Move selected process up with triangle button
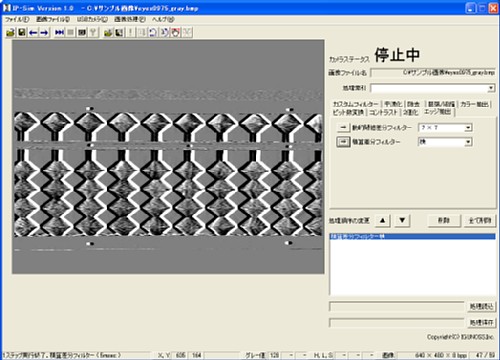 coord(383,220)
